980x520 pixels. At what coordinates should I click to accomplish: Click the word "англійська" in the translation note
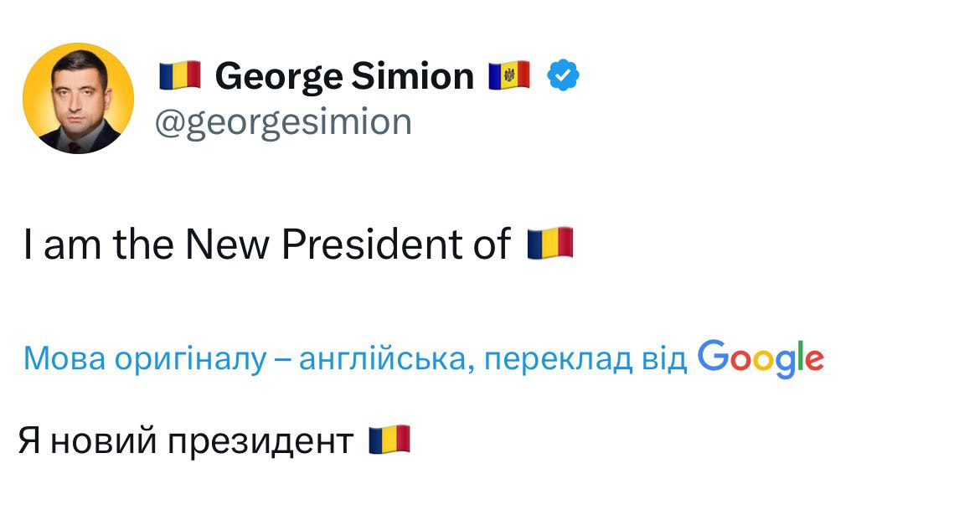pyautogui.click(x=387, y=359)
